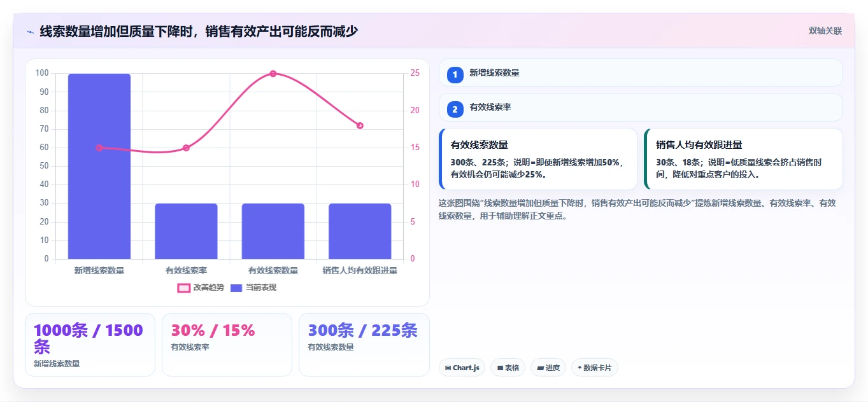The width and height of the screenshot is (868, 402).
Task: Click the purple 当前表现 legend swatch
Action: tap(236, 288)
